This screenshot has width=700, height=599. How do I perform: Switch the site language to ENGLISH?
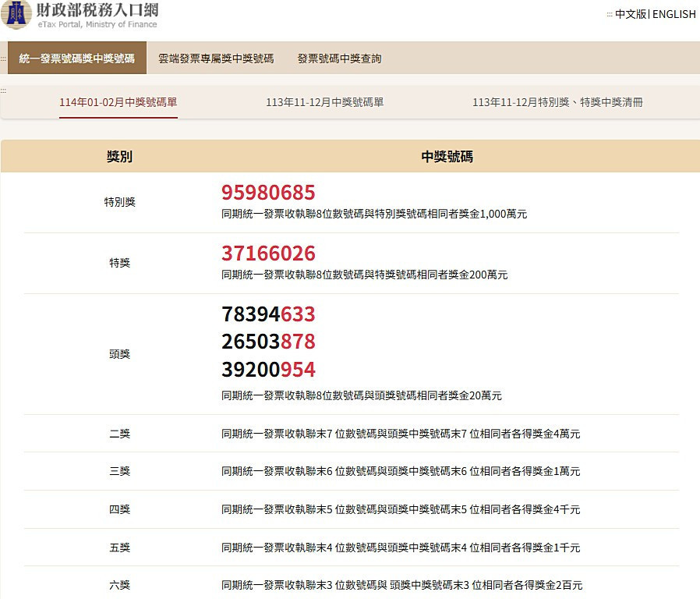[x=673, y=14]
